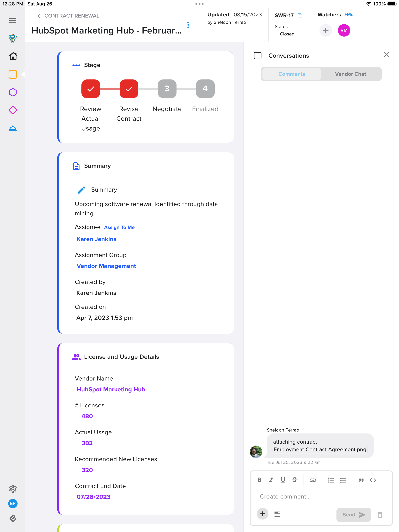399x532 pixels.
Task: Insert a numbered list
Action: 331,480
